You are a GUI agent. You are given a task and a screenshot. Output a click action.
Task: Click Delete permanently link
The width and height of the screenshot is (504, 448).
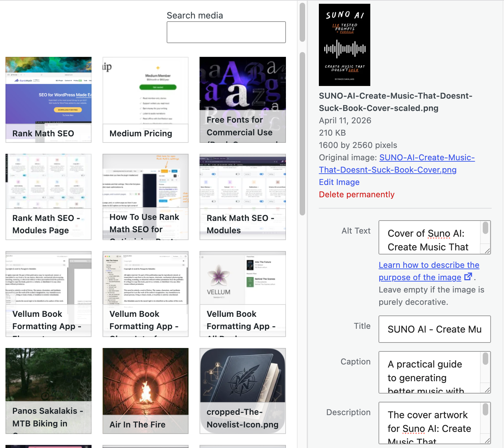[x=357, y=195]
